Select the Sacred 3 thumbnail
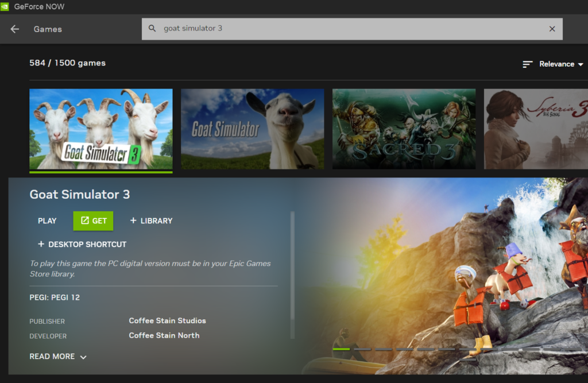588x383 pixels. pos(404,129)
